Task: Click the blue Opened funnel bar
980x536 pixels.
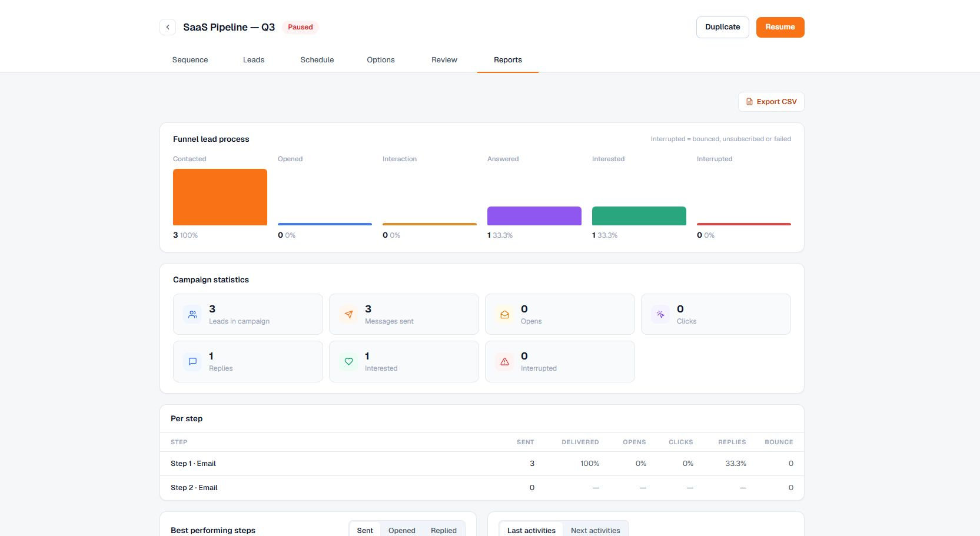Action: click(x=325, y=224)
